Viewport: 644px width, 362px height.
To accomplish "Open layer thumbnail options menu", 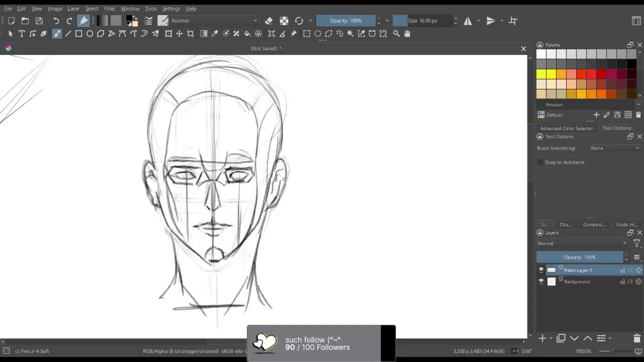I will (x=636, y=257).
